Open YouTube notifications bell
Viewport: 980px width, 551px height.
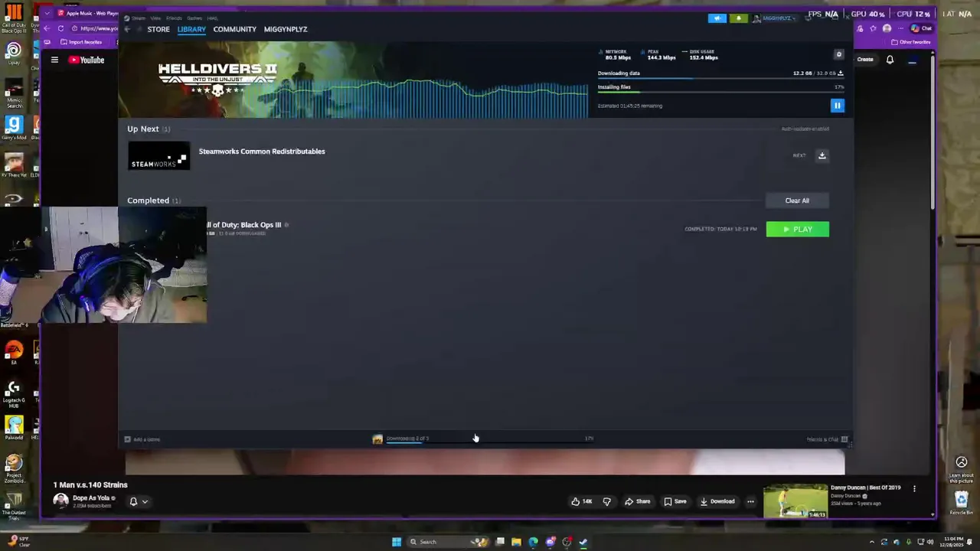point(890,59)
